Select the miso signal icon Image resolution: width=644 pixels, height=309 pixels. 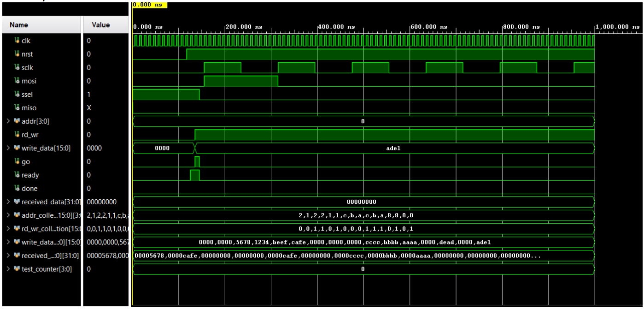(18, 107)
